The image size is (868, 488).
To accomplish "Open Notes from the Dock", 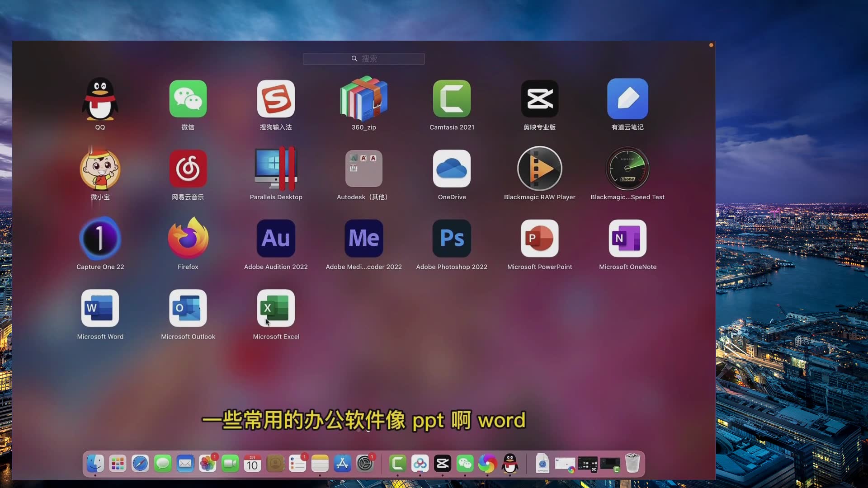I will coord(320,463).
